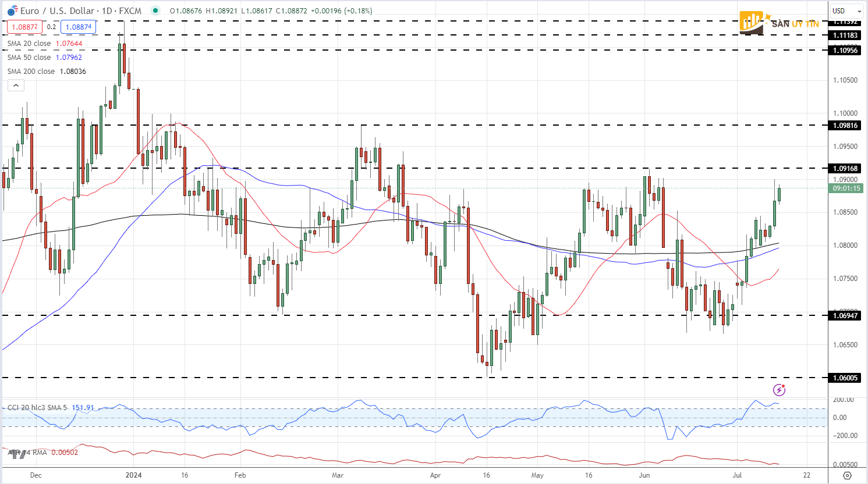868x484 pixels.
Task: Open the USD currency dropdown
Action: click(847, 10)
